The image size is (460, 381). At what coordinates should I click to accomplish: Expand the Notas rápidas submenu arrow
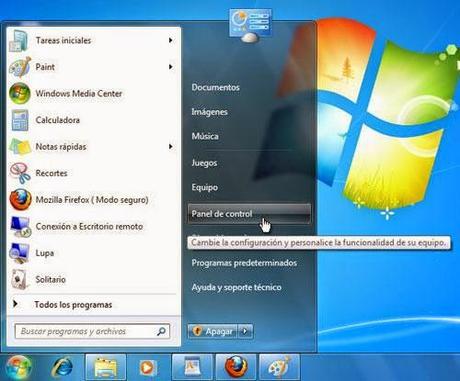click(171, 146)
